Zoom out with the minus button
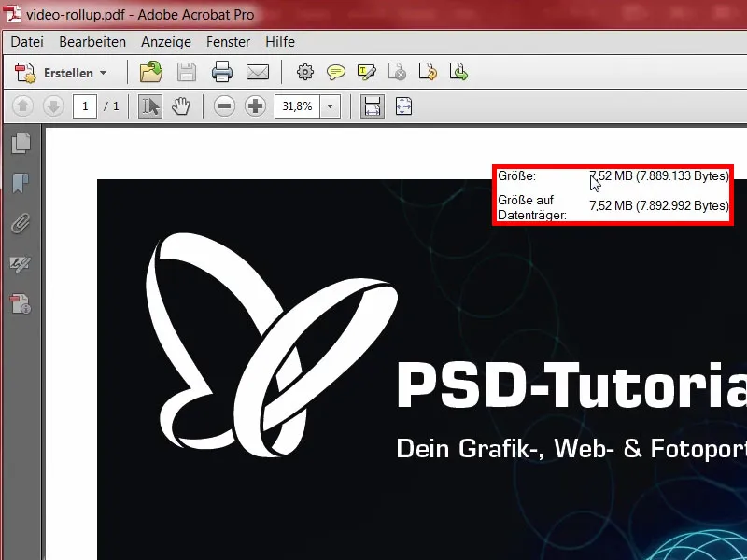Screen dimensions: 747x560 pyautogui.click(x=224, y=106)
